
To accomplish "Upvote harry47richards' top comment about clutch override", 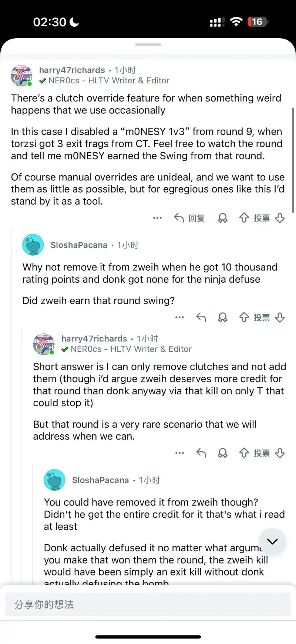I will [x=244, y=218].
